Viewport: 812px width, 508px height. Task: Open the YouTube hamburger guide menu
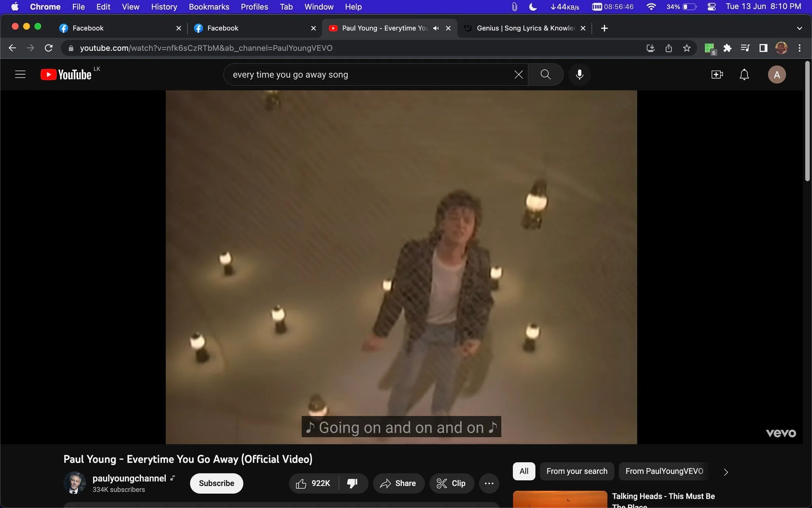tap(20, 75)
